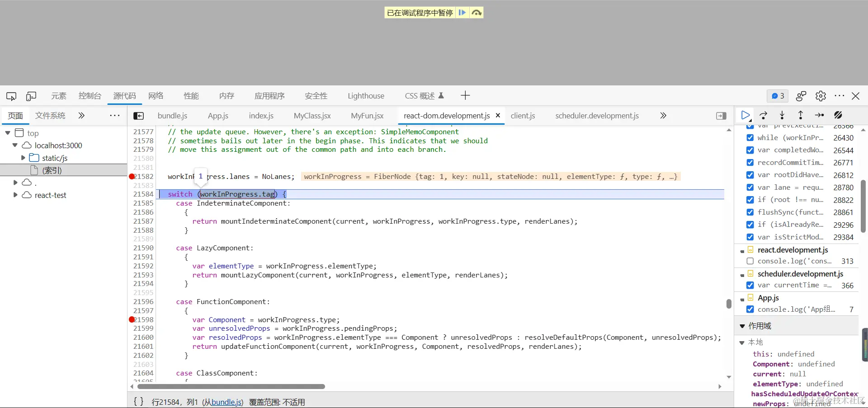
Task: Collapse the react.development.js breakpoint group
Action: tap(742, 251)
